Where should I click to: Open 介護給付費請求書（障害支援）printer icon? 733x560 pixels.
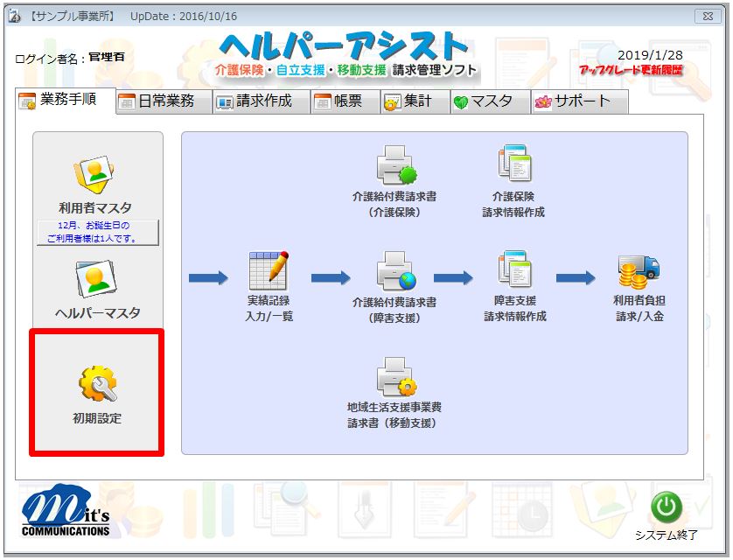[394, 272]
